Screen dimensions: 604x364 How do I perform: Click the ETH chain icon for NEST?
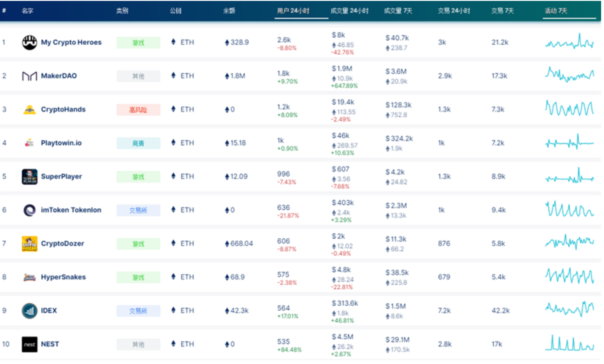tap(173, 344)
